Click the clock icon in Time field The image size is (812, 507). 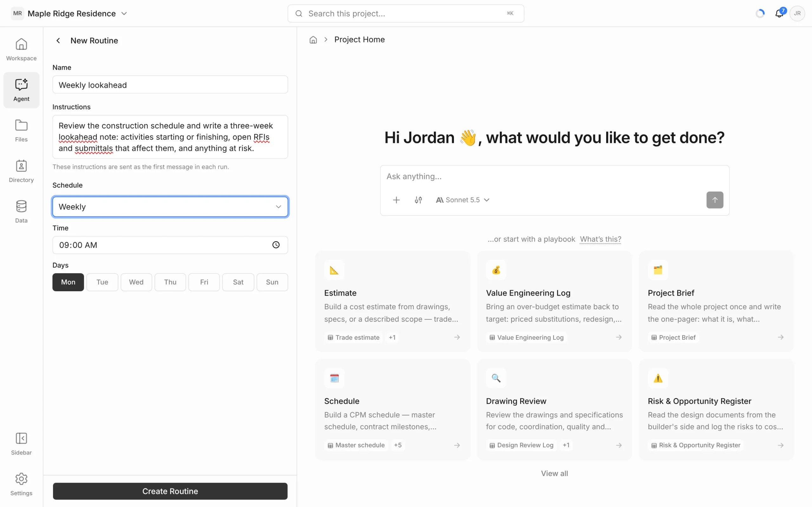276,245
